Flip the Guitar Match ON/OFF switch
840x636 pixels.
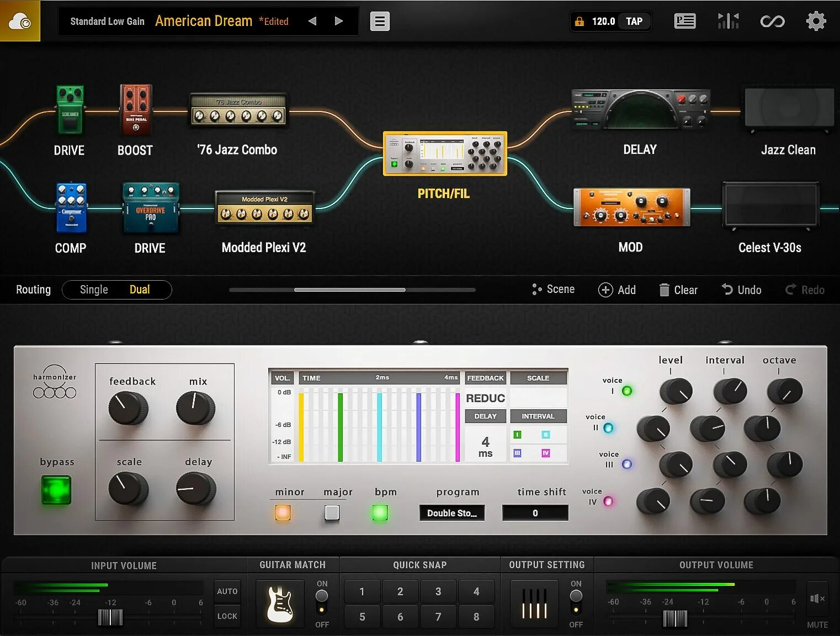pyautogui.click(x=322, y=602)
